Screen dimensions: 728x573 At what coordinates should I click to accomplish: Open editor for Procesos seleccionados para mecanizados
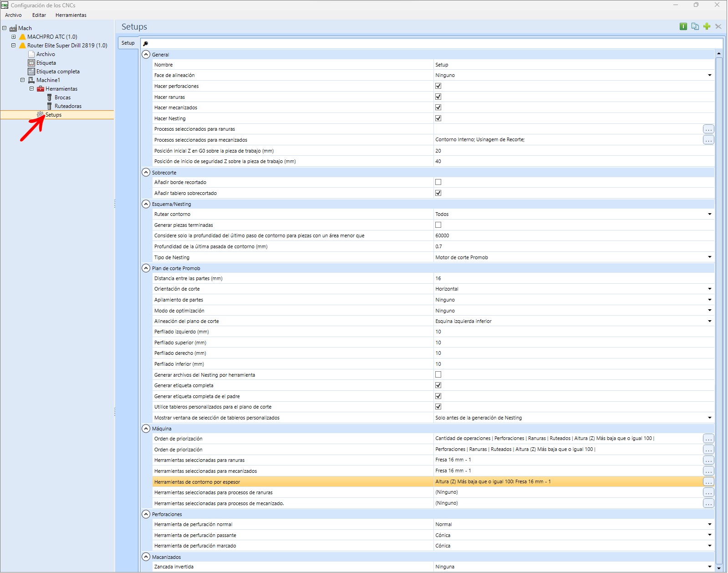click(708, 140)
